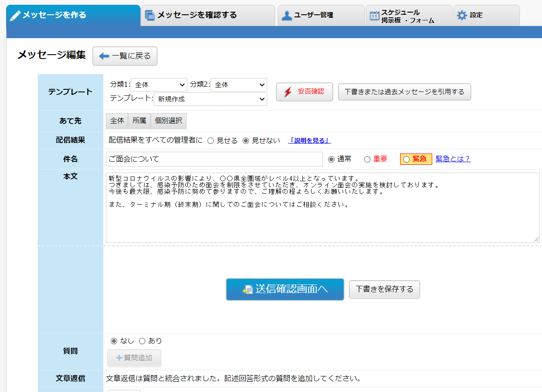Screen dimensions: 542x392
Task: Expand the テンプレート 新規作成 dropdown
Action: pyautogui.click(x=210, y=99)
